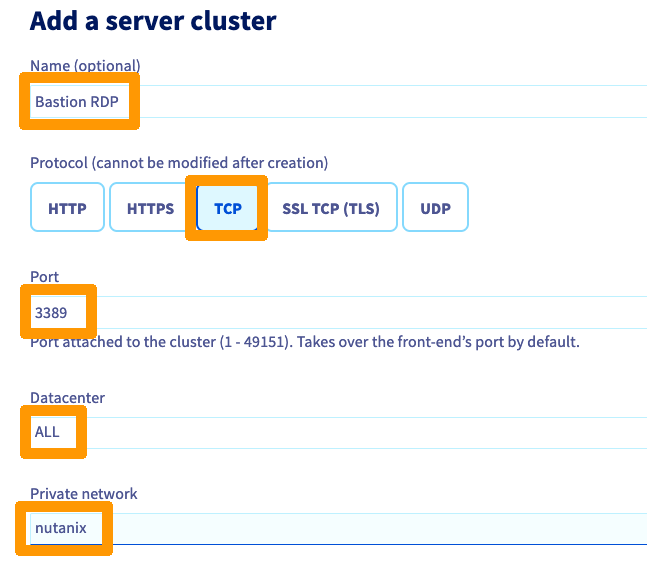
Task: Click the 'Name (optional)' label
Action: 85,66
